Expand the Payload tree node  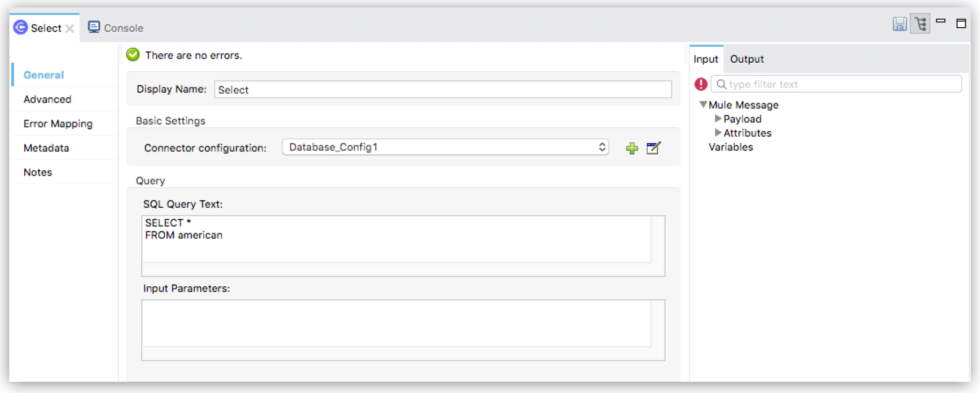717,119
